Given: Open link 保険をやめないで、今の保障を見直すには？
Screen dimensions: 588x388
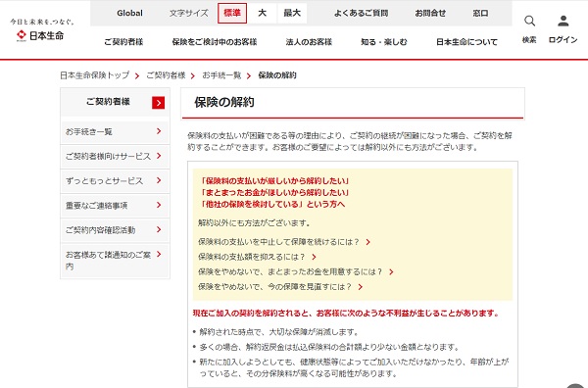Looking at the screenshot, I should pos(274,287).
